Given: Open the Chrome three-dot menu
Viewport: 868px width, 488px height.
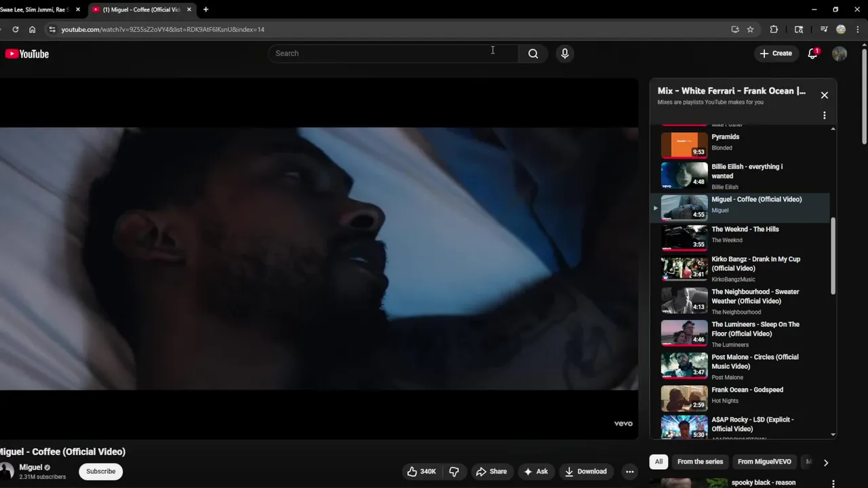Looking at the screenshot, I should pyautogui.click(x=859, y=29).
